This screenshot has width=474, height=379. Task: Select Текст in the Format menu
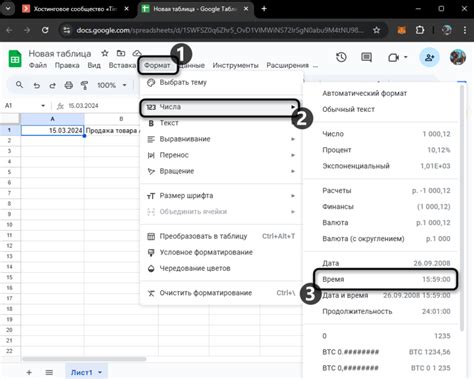(x=221, y=123)
